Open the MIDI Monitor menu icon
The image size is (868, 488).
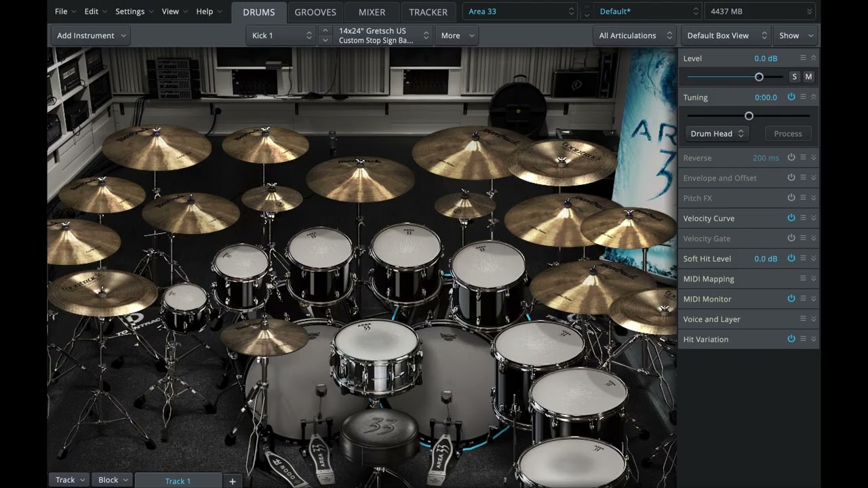(803, 298)
